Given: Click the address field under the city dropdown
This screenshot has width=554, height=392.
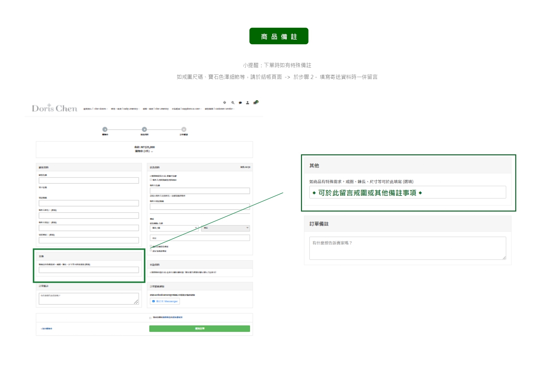Looking at the screenshot, I should 200,238.
